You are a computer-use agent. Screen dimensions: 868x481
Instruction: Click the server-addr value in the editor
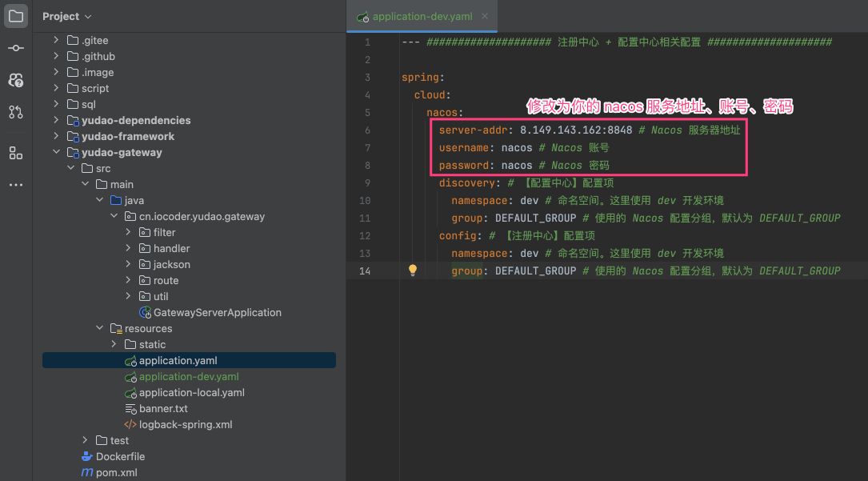tap(576, 130)
